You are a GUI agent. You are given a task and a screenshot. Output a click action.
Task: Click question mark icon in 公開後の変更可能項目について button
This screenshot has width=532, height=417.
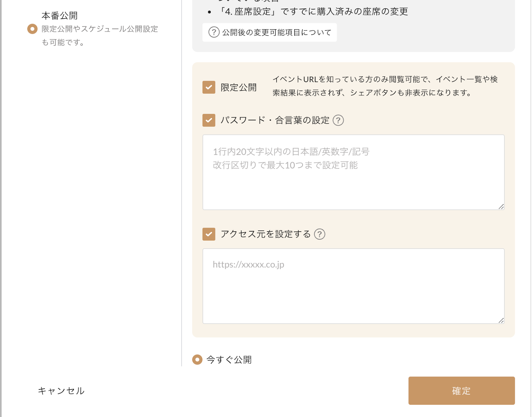(213, 32)
